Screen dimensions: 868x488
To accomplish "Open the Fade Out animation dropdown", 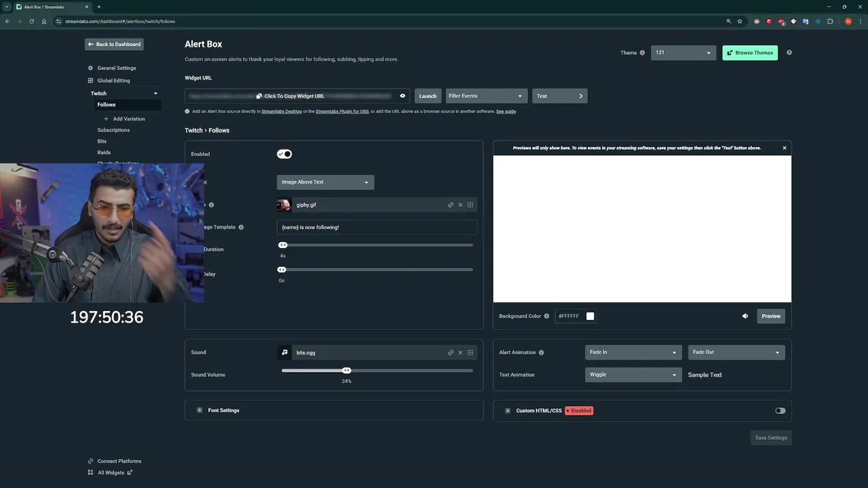I will point(736,352).
